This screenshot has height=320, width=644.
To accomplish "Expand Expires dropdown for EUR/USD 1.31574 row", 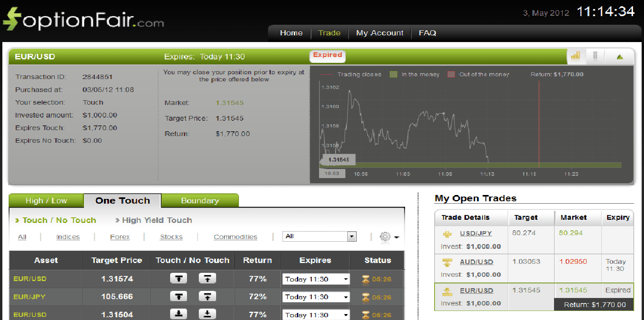I will [x=345, y=279].
